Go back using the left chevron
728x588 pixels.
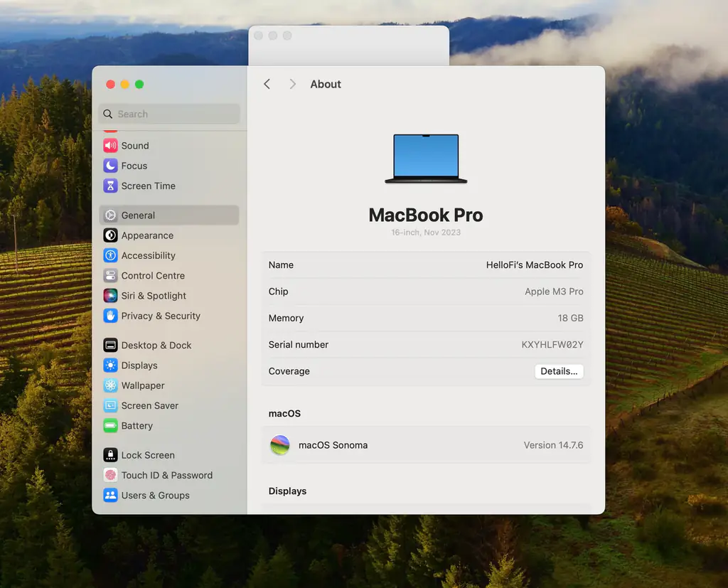[x=267, y=84]
